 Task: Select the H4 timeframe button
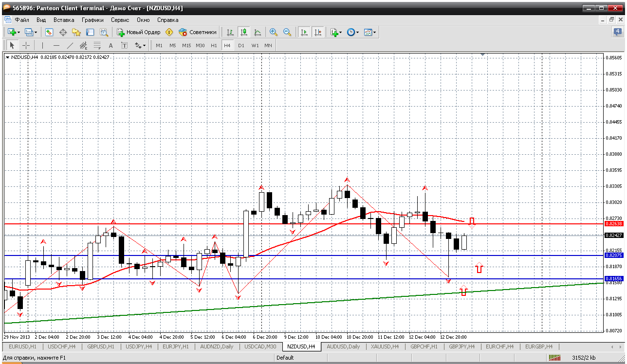tap(227, 45)
